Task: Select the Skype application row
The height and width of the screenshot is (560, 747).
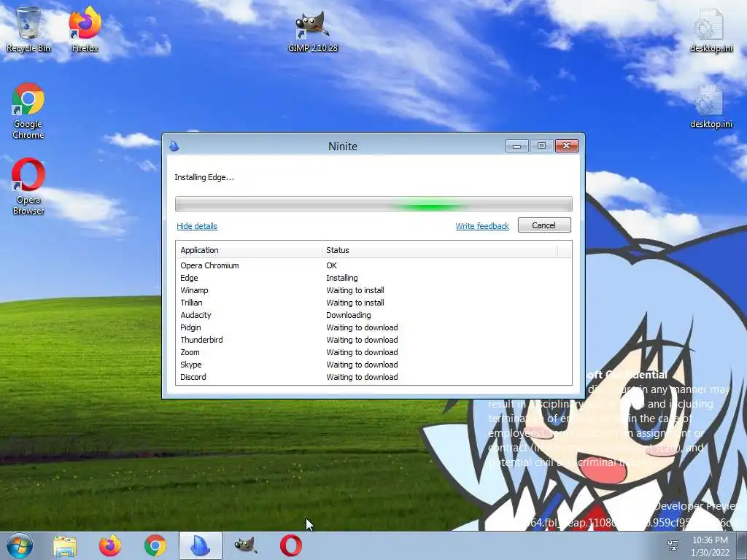Action: pos(373,365)
